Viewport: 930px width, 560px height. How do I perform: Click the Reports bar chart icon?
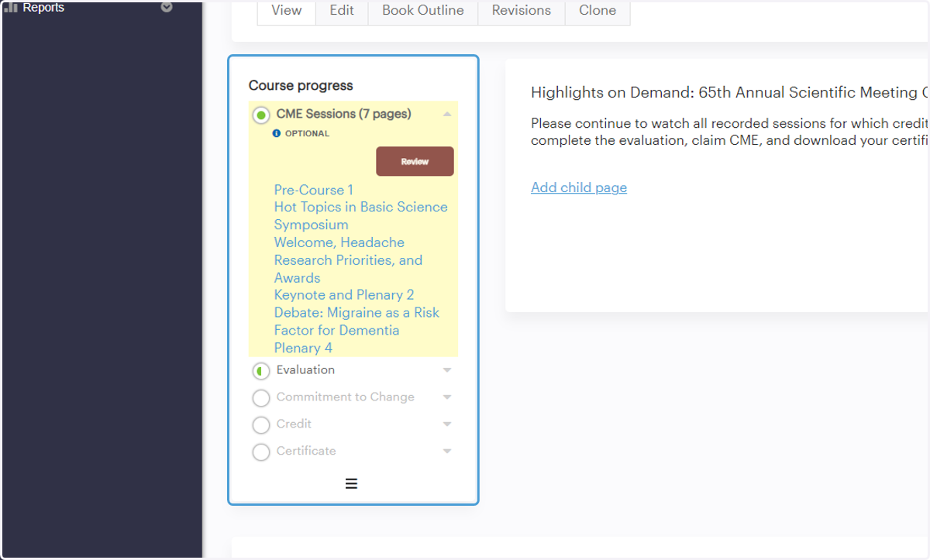(11, 8)
